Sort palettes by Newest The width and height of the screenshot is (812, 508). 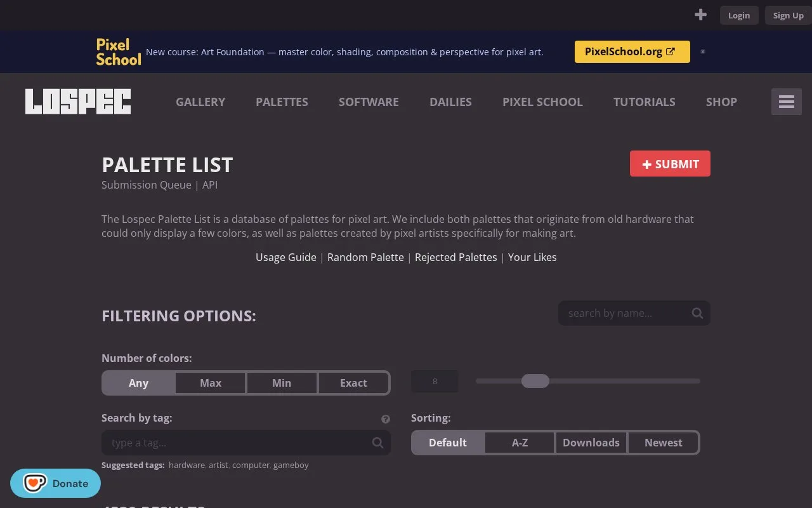click(664, 443)
